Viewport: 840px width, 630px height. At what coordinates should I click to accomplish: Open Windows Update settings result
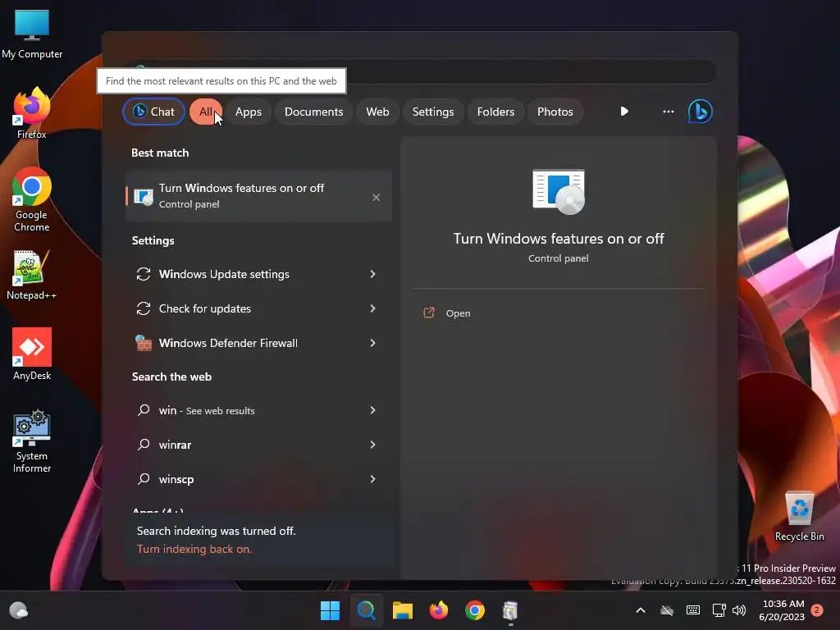tap(258, 274)
